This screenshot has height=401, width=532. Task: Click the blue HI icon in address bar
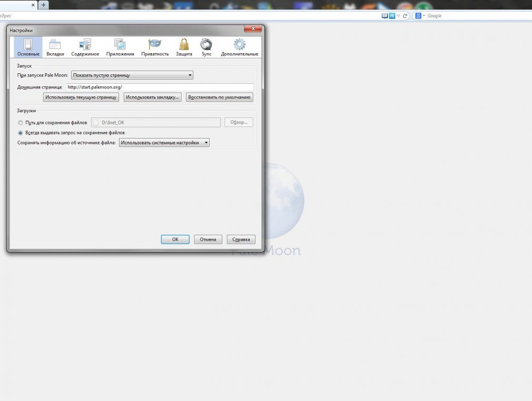tap(392, 16)
